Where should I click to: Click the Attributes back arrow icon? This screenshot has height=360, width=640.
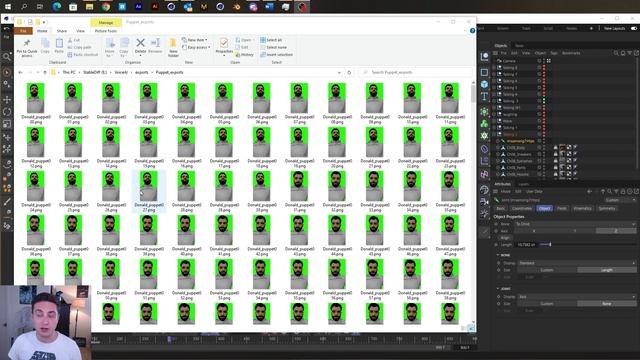point(589,191)
